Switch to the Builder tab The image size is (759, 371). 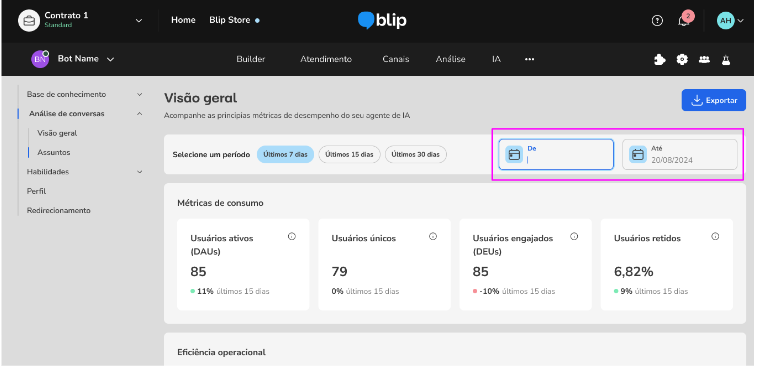(x=251, y=59)
